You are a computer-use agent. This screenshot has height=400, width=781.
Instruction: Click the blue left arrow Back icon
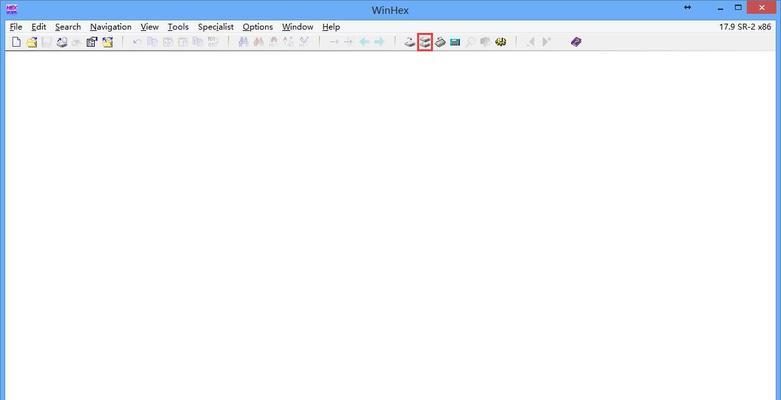[x=365, y=42]
